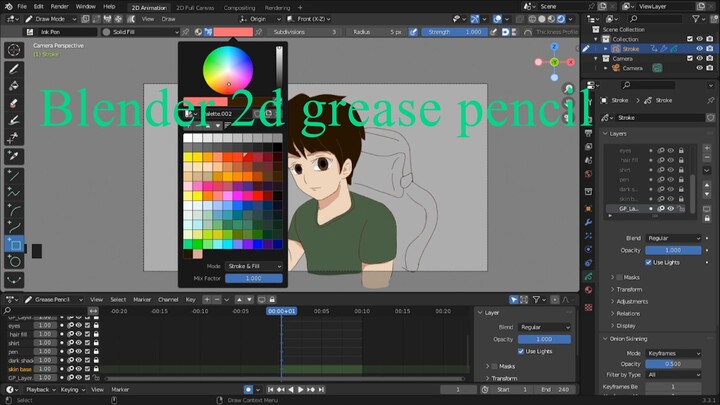
Task: Jump to the timeline start frame
Action: [270, 389]
